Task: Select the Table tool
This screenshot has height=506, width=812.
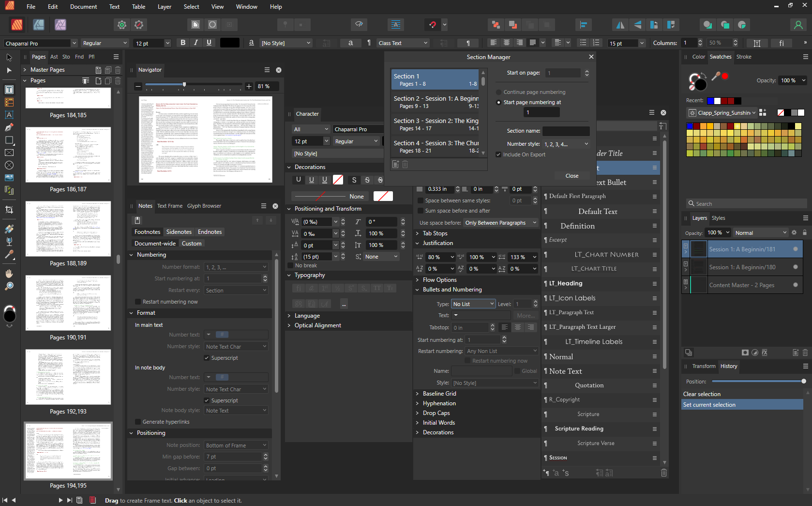Action: pyautogui.click(x=9, y=102)
